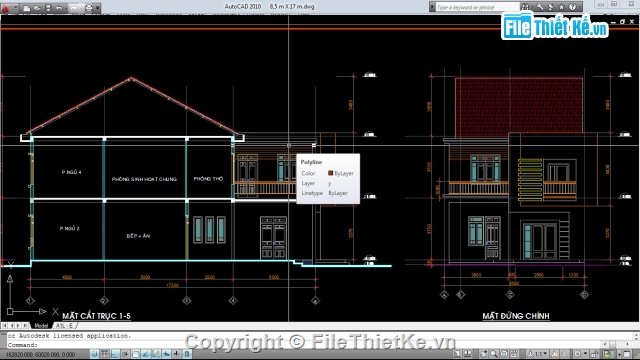Image resolution: width=640 pixels, height=360 pixels.
Task: Click the binoculars search icon in InfoCenter
Action: coord(525,7)
